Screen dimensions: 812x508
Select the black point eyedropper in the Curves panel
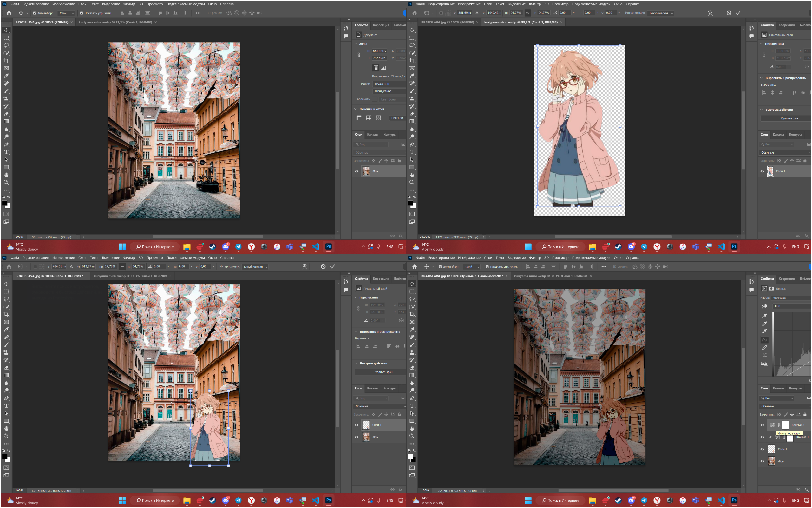click(x=764, y=316)
